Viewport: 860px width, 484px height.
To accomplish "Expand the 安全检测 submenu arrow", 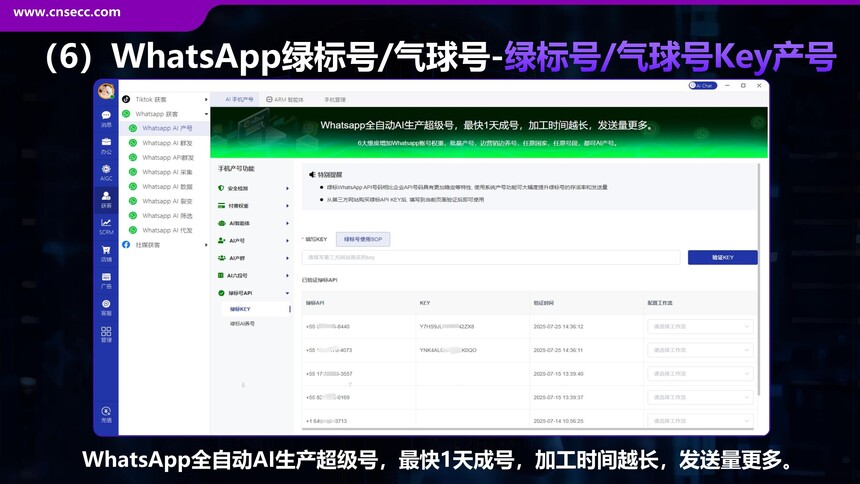I will pos(287,188).
